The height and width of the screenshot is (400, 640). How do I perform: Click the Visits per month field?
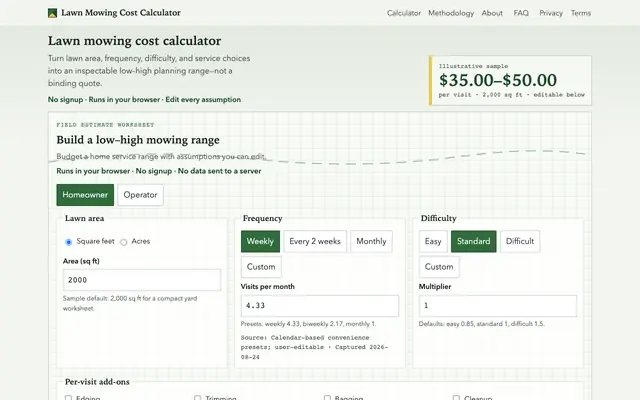tap(320, 306)
